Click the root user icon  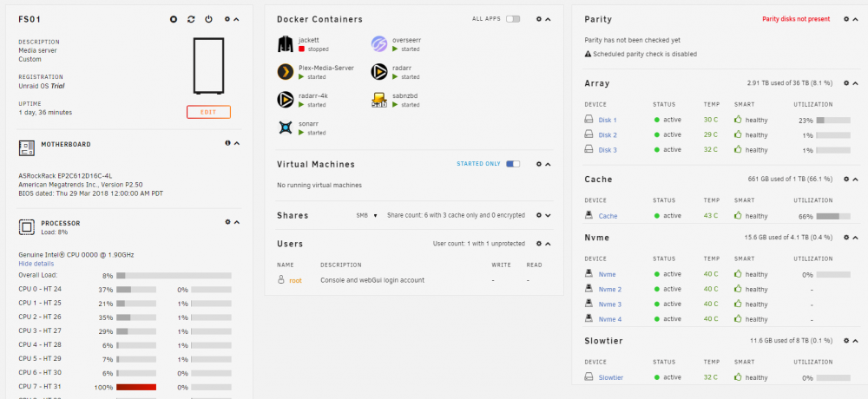[x=280, y=280]
